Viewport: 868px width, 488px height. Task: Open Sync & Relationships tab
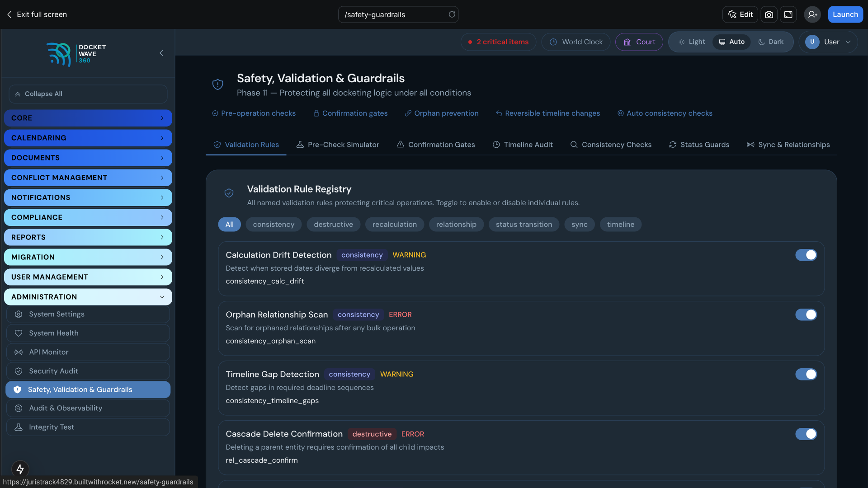click(x=788, y=145)
